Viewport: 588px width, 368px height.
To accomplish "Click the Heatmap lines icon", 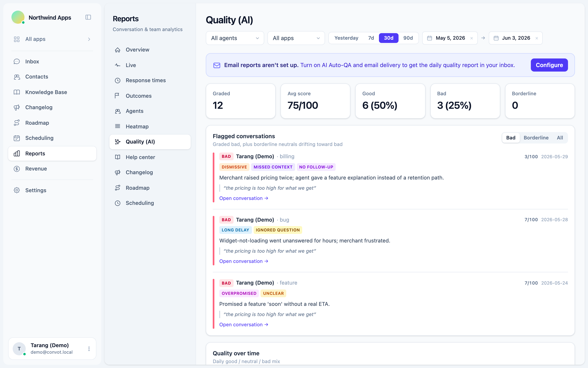I will pyautogui.click(x=118, y=127).
